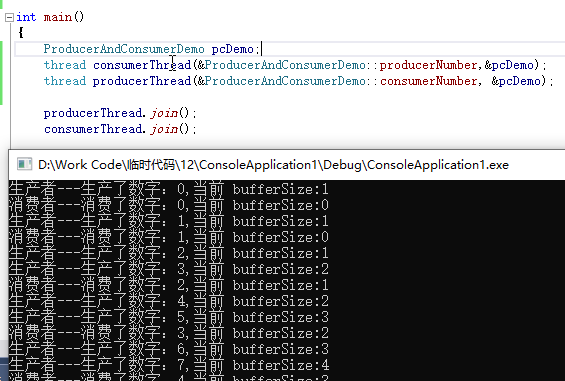The height and width of the screenshot is (381, 565).
Task: Click console line producing number 5, bufferSize:3
Action: coord(169,317)
